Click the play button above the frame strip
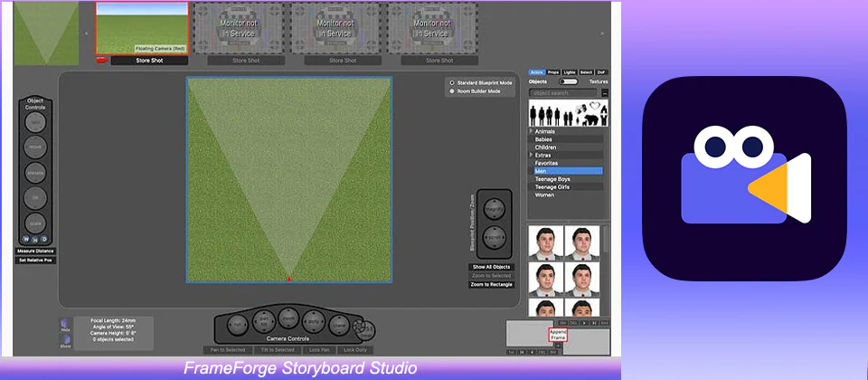The image size is (868, 380). tap(583, 322)
